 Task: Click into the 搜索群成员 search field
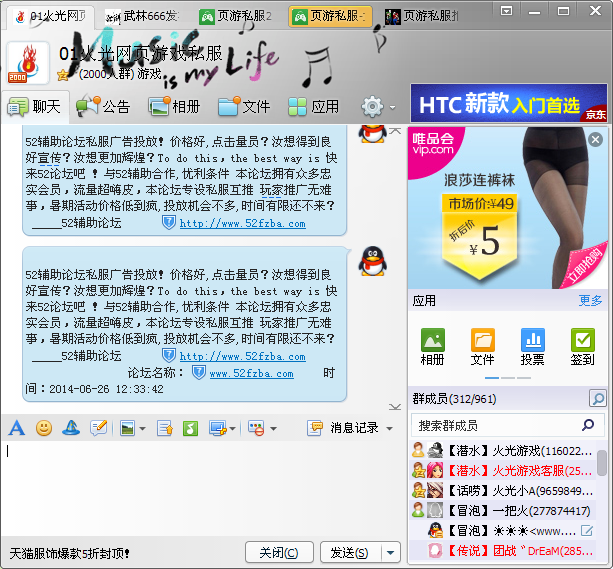coord(508,425)
